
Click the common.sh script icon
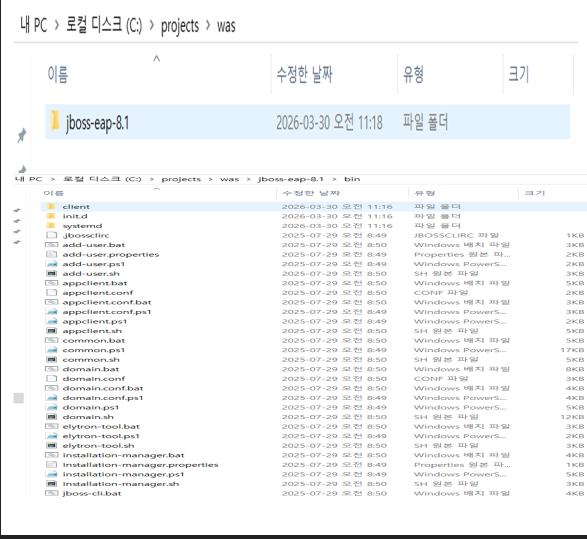click(x=51, y=359)
